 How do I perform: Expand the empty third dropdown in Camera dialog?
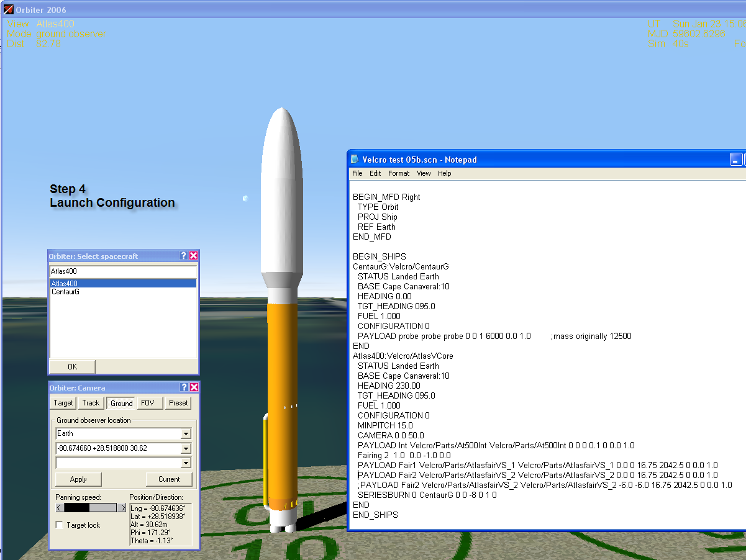point(186,463)
